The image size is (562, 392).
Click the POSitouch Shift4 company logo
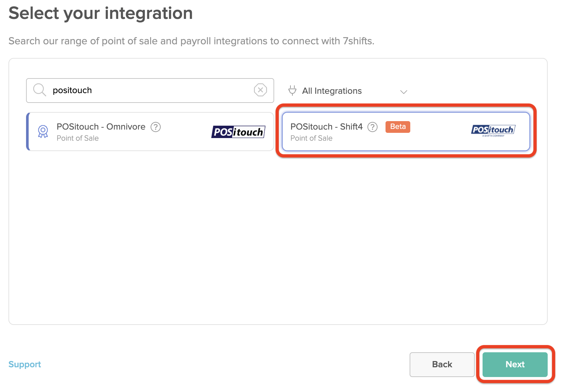pos(493,131)
